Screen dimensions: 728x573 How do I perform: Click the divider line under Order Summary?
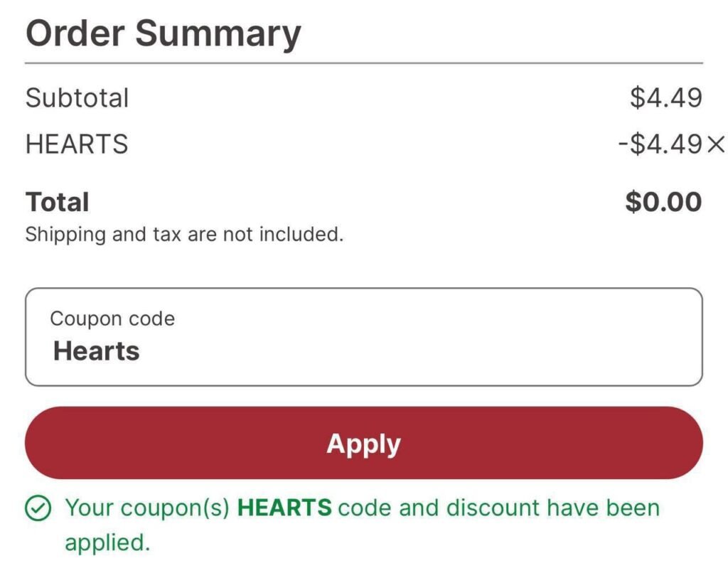tap(363, 63)
